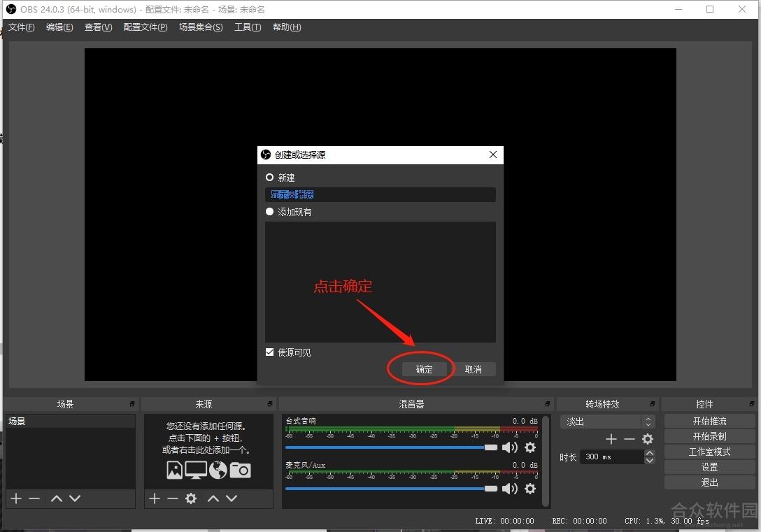Click the camera icon in 来源 panel
This screenshot has width=761, height=532.
pos(240,470)
